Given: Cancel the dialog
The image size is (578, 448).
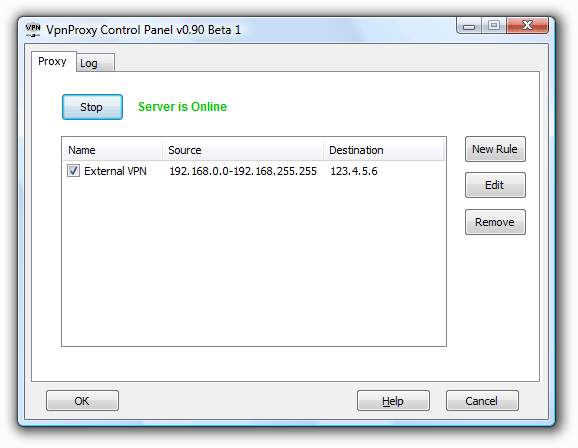Looking at the screenshot, I should tap(482, 400).
